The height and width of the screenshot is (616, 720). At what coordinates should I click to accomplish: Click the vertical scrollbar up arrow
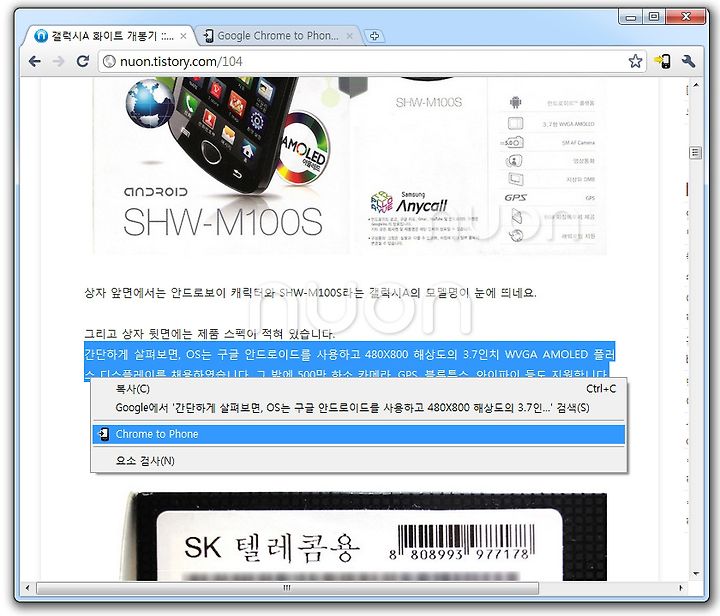pyautogui.click(x=696, y=85)
